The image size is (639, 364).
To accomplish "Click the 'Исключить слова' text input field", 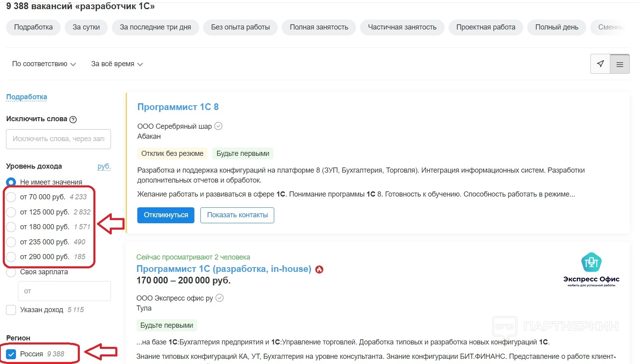I will coord(58,139).
